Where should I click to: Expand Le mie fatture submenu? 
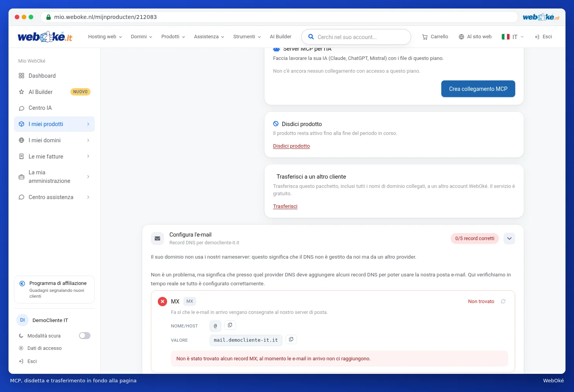tap(88, 157)
